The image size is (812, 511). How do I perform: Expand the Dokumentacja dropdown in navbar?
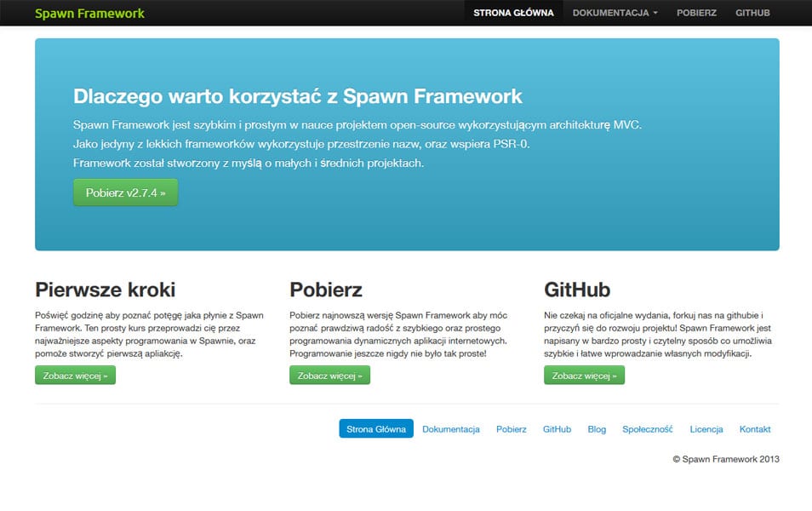tap(615, 13)
